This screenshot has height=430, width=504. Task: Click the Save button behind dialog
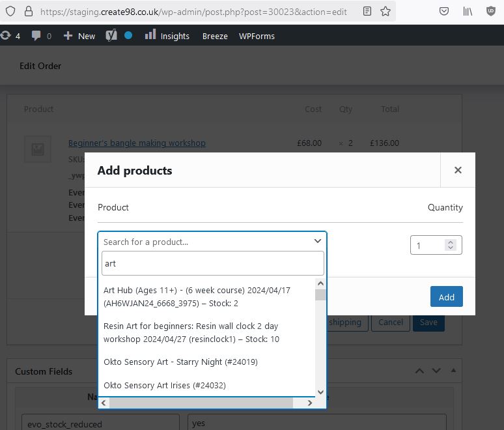pos(428,322)
